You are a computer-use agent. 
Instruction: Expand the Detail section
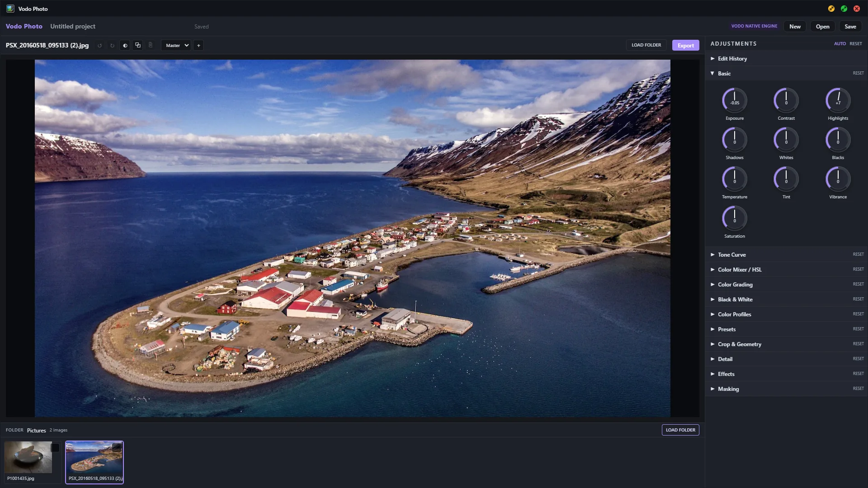787,359
